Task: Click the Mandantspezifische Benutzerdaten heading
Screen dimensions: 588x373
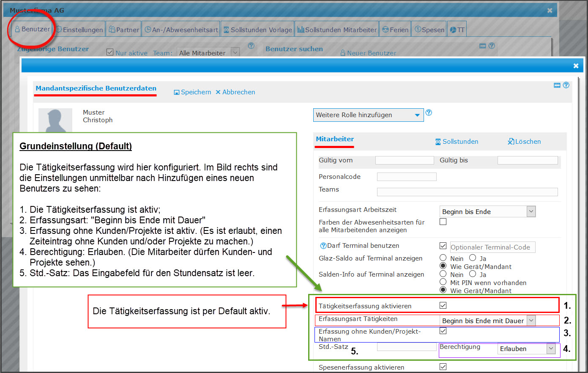Action: coord(96,88)
